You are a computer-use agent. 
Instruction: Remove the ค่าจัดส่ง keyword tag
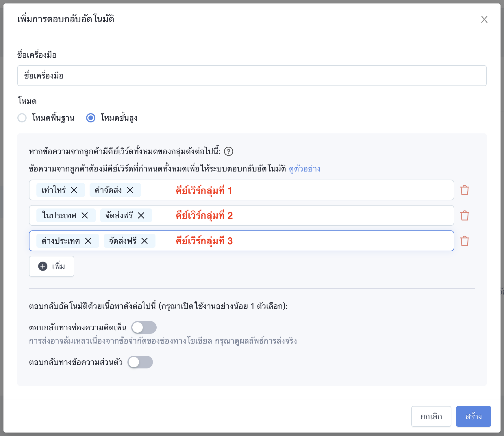(x=130, y=190)
